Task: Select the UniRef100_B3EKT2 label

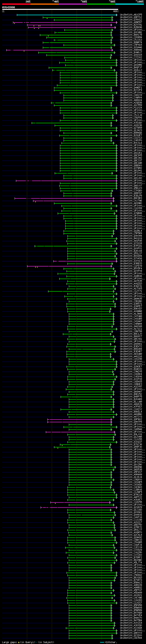Action: click(131, 347)
